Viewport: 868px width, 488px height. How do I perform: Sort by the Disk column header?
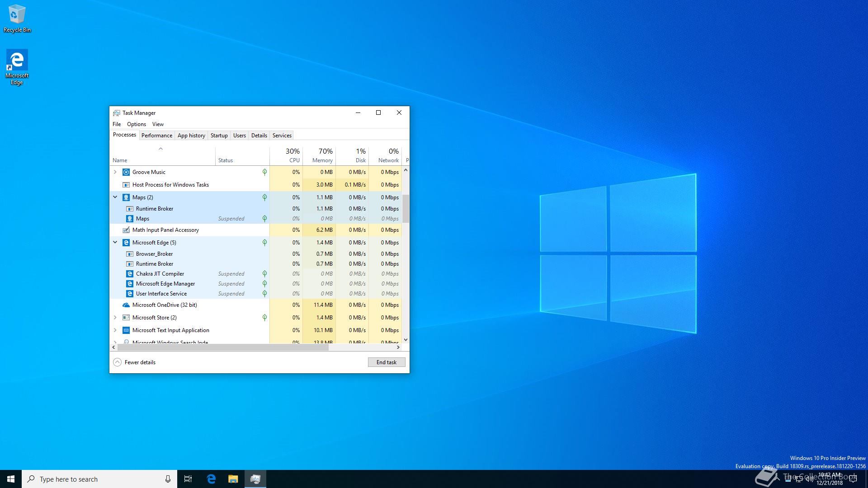click(352, 156)
